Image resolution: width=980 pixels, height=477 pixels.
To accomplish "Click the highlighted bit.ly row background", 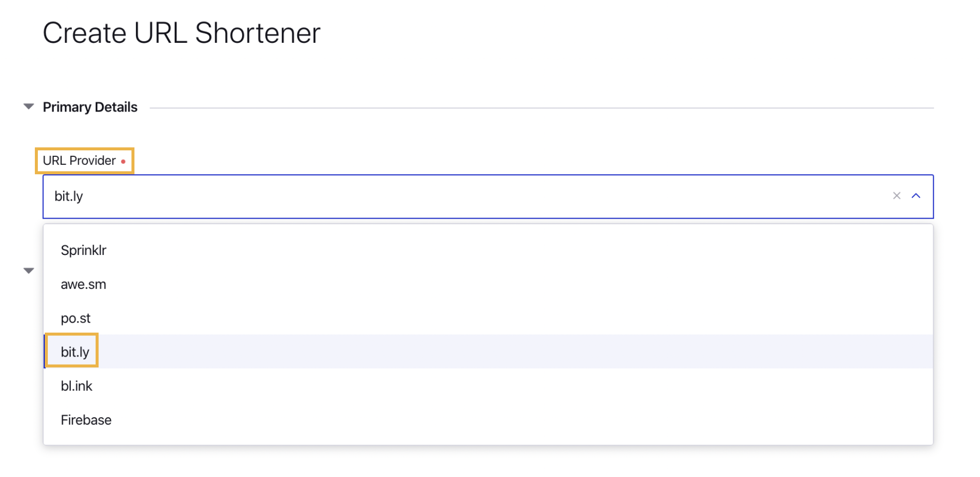I will click(448, 352).
